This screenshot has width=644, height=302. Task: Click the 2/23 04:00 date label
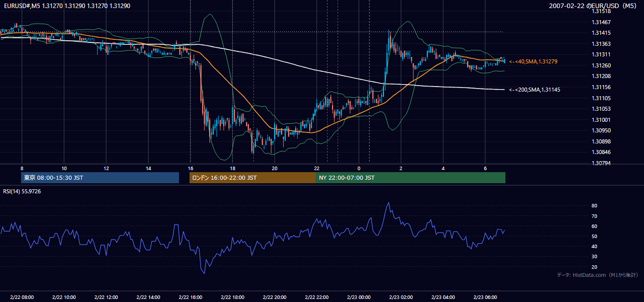pyautogui.click(x=443, y=297)
